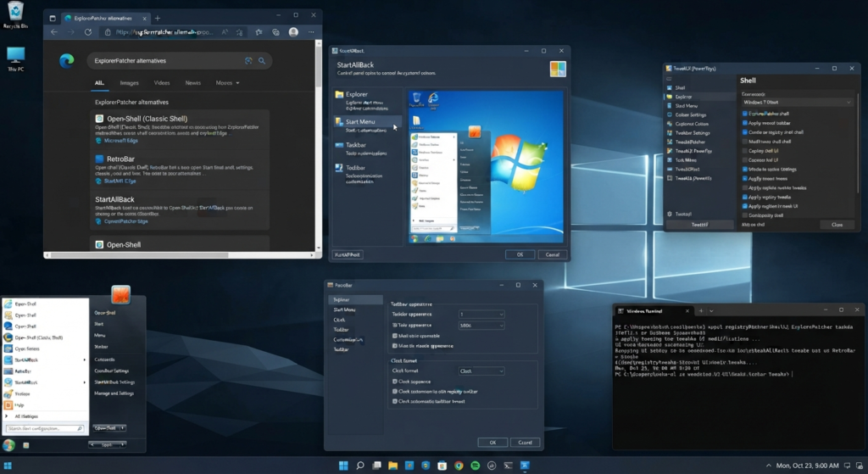This screenshot has width=868, height=474.
Task: Open Microsoft Store from the taskbar
Action: coord(442,466)
